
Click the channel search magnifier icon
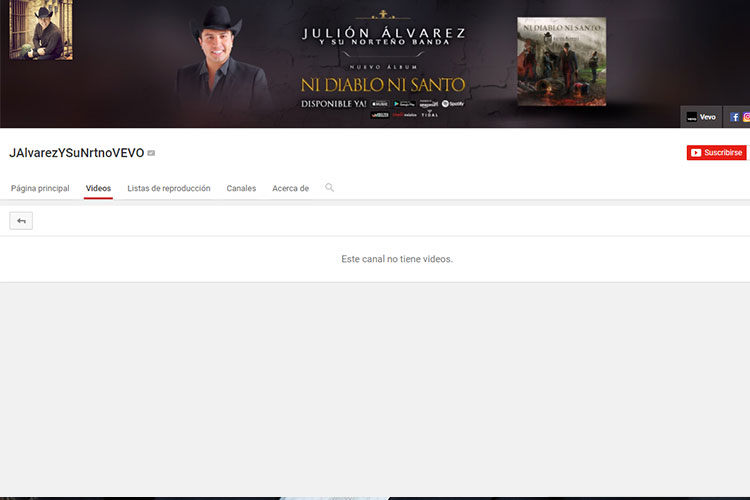[330, 188]
